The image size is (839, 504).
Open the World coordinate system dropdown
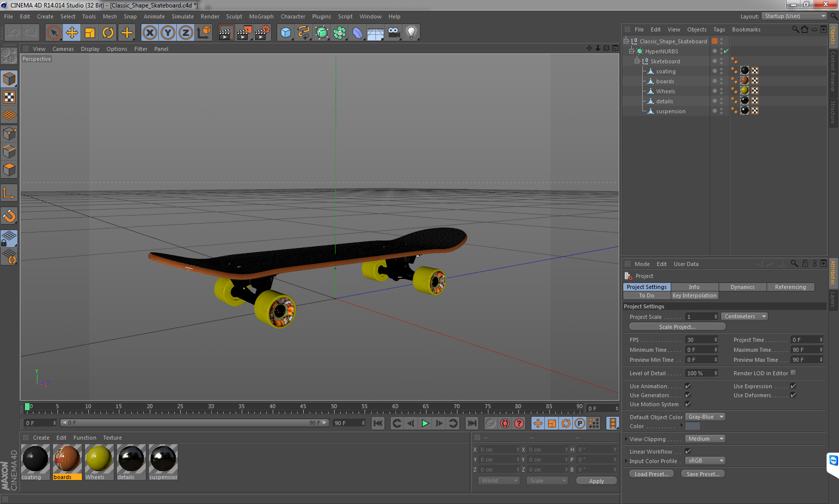tap(498, 481)
